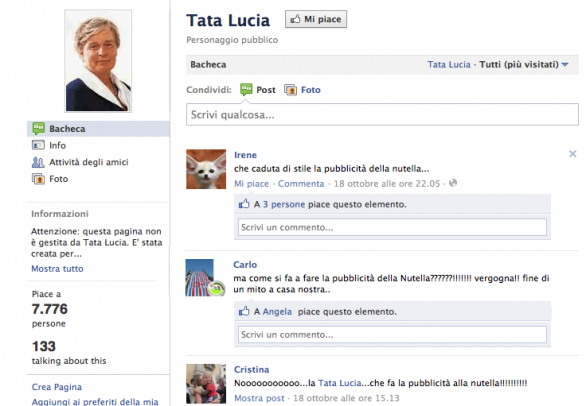The image size is (586, 406).
Task: Open Irene's fox avatar thumbnail
Action: 206,169
